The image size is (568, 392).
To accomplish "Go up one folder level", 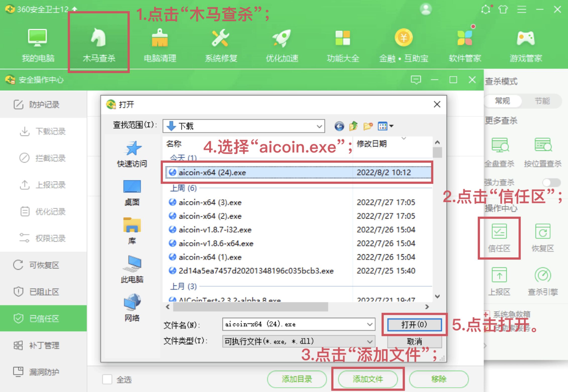I will 354,126.
